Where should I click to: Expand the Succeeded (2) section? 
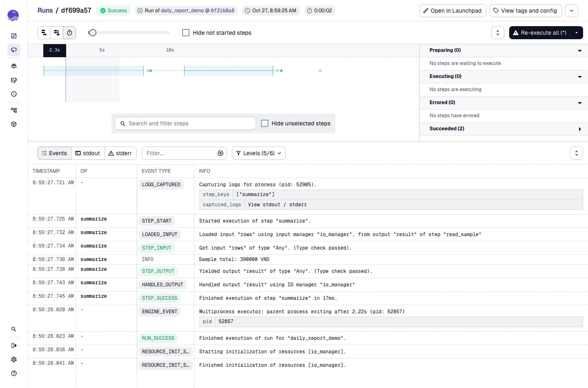coord(580,129)
